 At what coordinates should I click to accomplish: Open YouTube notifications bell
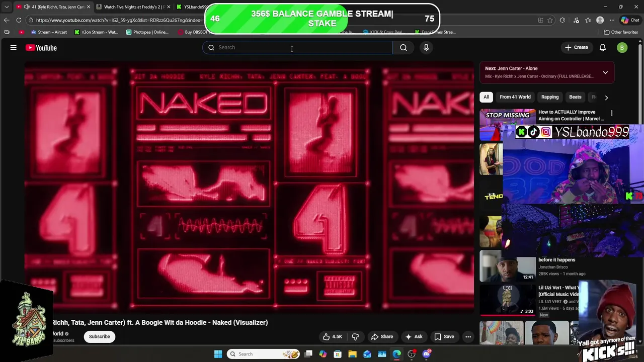[x=603, y=47]
